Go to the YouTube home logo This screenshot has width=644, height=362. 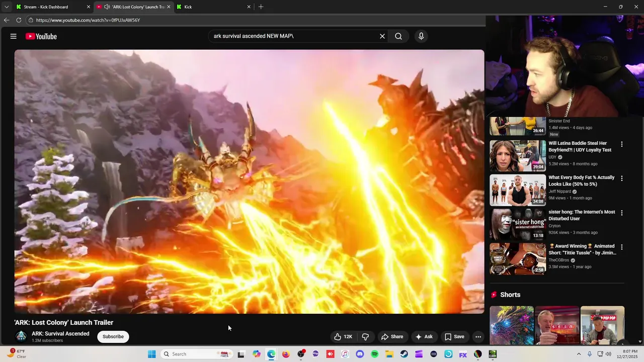pyautogui.click(x=41, y=36)
